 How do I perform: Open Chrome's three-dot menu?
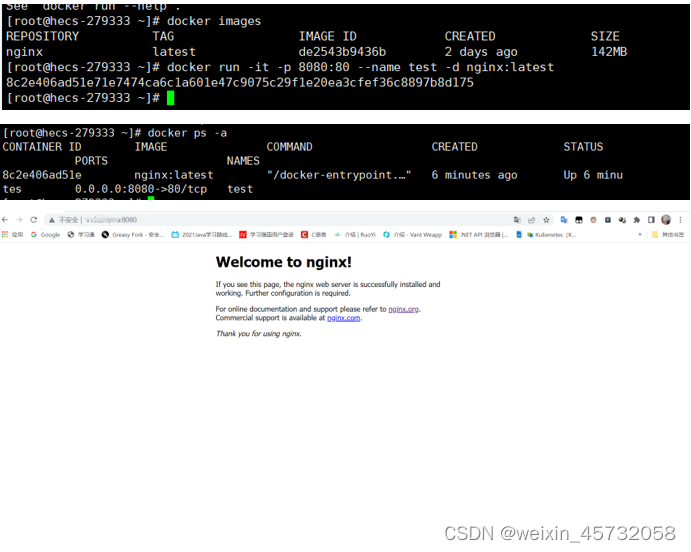pyautogui.click(x=680, y=219)
